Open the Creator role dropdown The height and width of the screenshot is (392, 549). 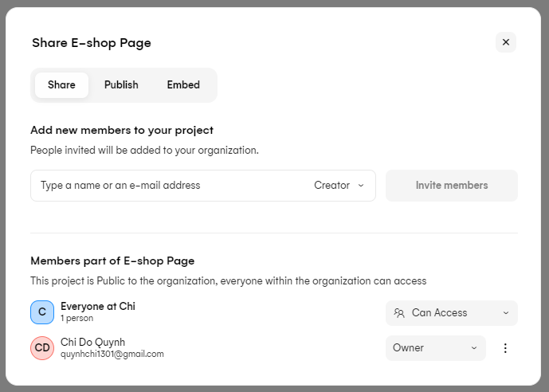[338, 186]
